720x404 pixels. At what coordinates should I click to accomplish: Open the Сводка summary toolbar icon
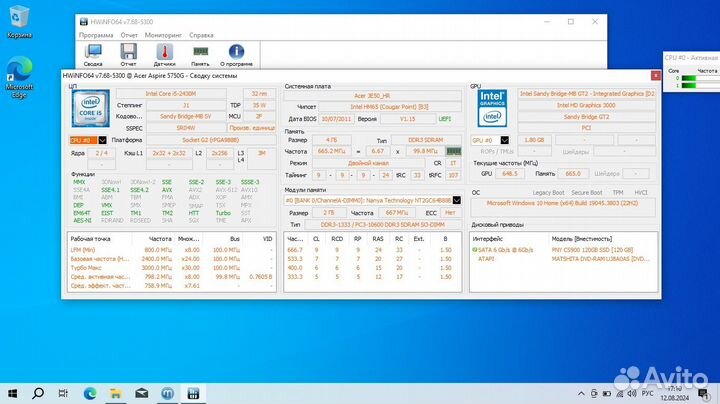(x=93, y=55)
